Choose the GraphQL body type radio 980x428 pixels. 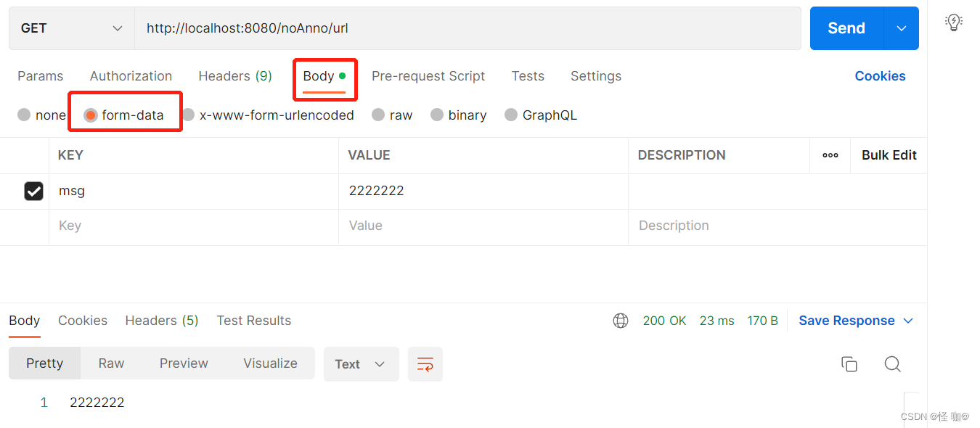click(x=511, y=115)
